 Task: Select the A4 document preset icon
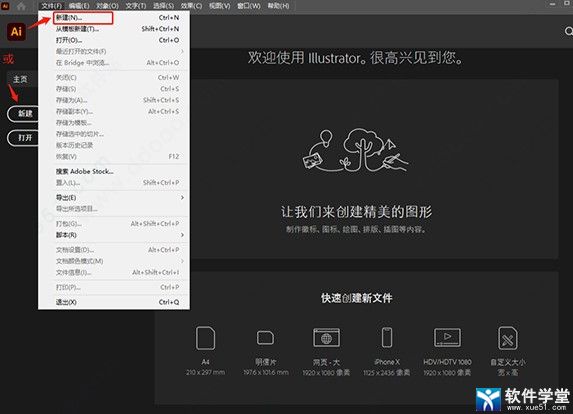(205, 338)
